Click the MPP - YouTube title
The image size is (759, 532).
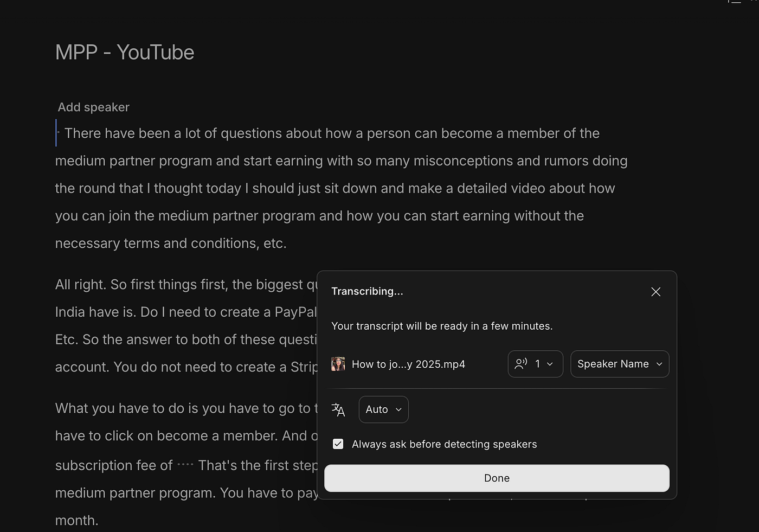point(125,53)
